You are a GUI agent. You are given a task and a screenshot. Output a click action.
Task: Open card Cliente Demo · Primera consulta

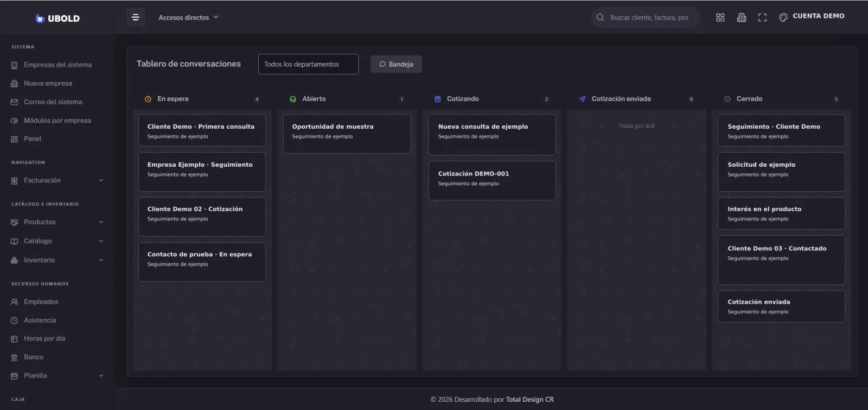(202, 130)
